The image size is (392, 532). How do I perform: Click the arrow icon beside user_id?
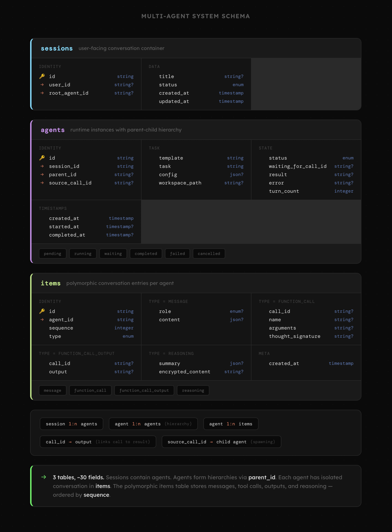tap(42, 85)
